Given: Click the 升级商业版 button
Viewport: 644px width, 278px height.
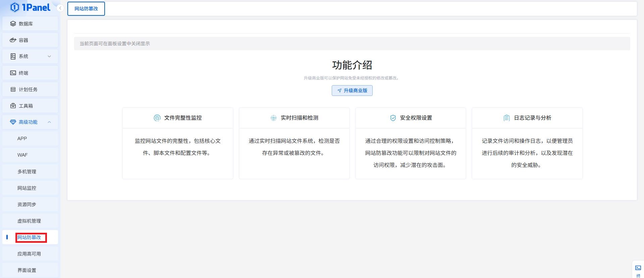Looking at the screenshot, I should [352, 91].
